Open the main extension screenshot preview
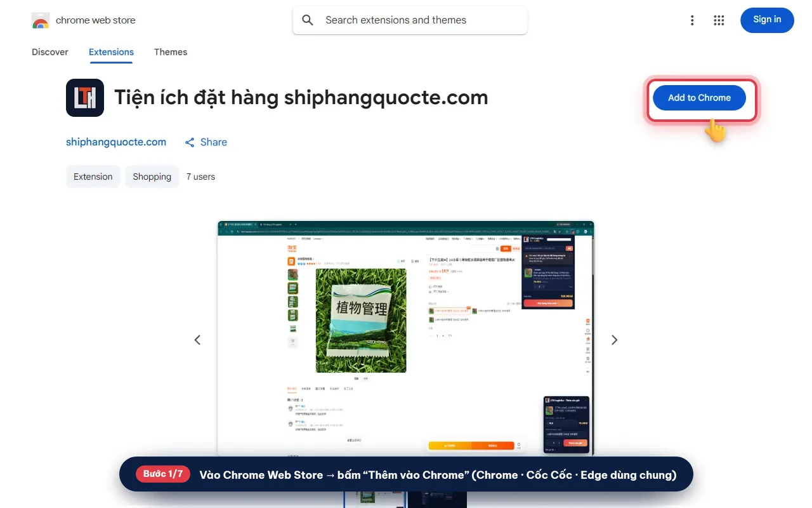Screen dimensions: 812x508 click(x=406, y=338)
